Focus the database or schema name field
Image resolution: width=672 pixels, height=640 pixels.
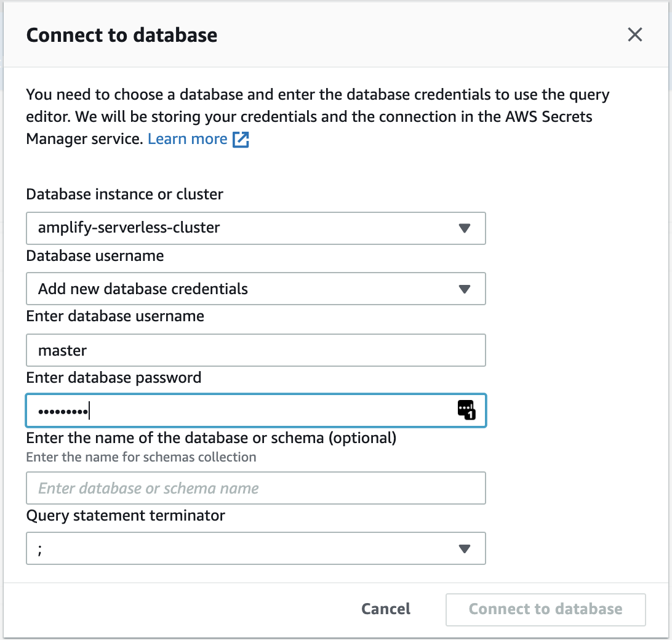(256, 488)
